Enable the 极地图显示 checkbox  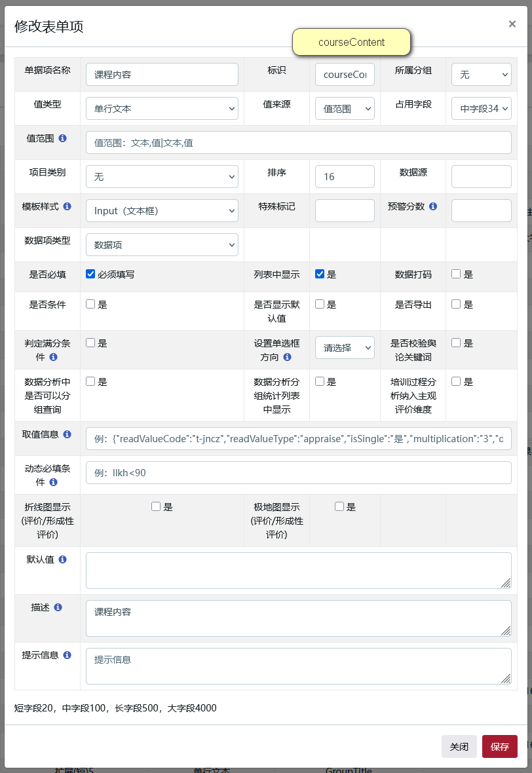click(x=339, y=506)
